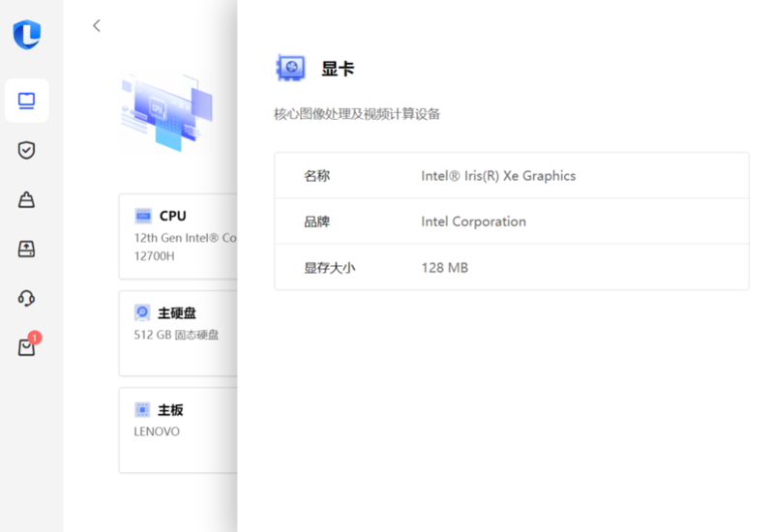Image resolution: width=773 pixels, height=532 pixels.
Task: Select the 名称 row label
Action: pos(317,176)
